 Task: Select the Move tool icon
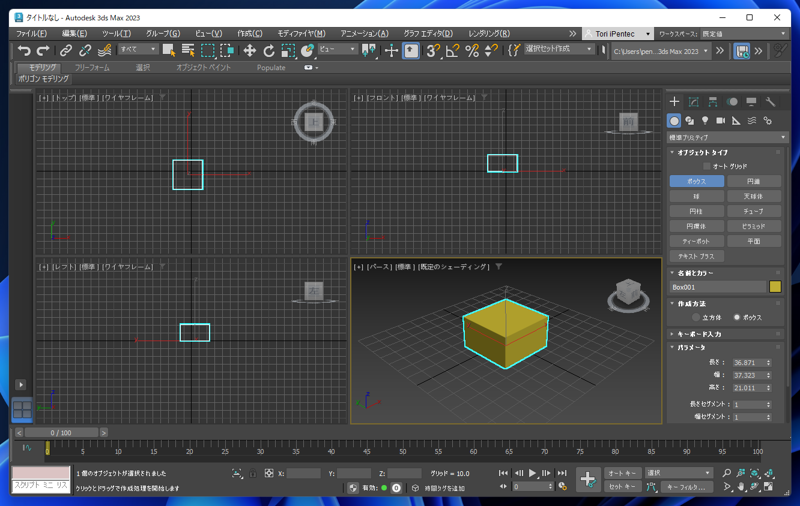pyautogui.click(x=249, y=50)
